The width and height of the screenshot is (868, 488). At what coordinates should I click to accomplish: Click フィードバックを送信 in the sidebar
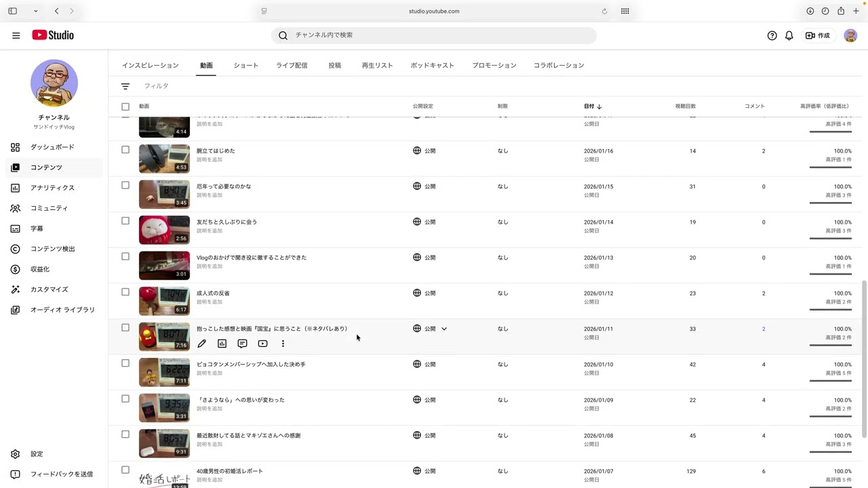54,474
